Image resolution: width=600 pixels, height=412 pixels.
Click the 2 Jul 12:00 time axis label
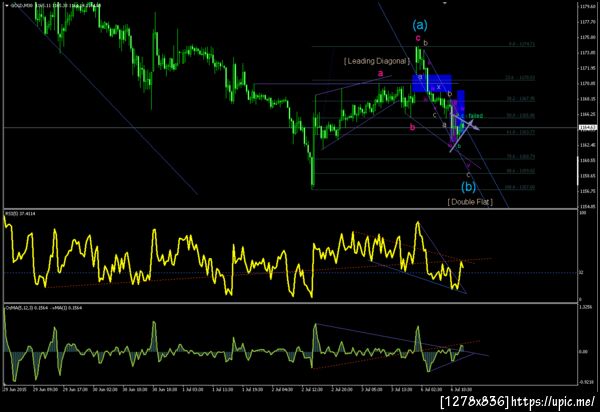pyautogui.click(x=312, y=389)
